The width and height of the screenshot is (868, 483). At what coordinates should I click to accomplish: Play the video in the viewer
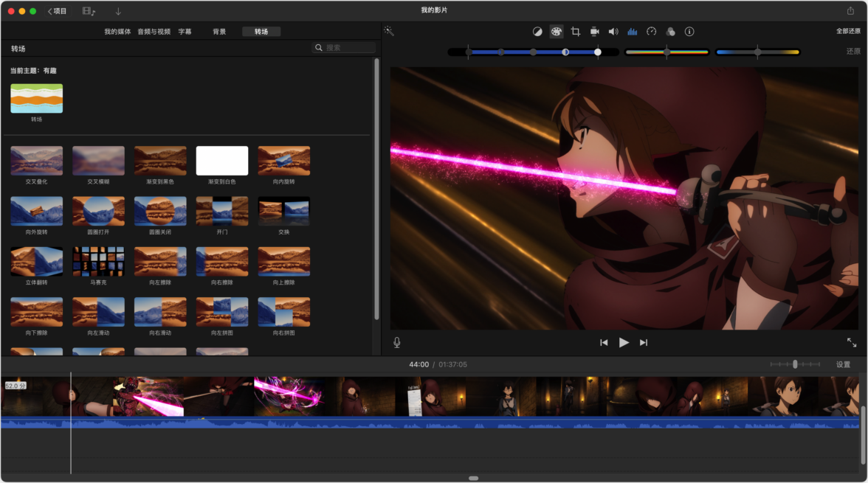[624, 342]
